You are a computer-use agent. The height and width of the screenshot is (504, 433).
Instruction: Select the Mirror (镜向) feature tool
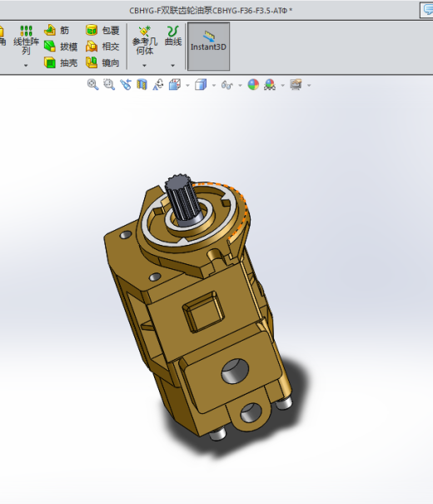[102, 62]
